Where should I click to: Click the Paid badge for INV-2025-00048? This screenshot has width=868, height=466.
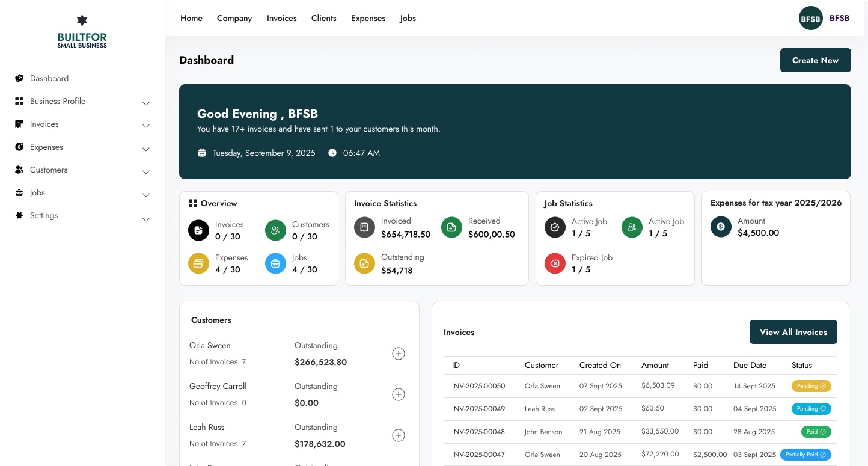816,432
